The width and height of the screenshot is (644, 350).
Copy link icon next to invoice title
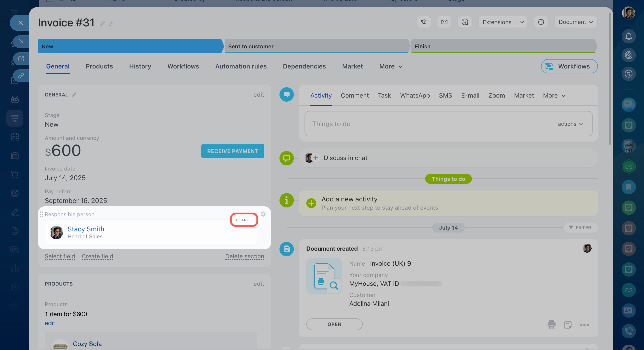[112, 23]
